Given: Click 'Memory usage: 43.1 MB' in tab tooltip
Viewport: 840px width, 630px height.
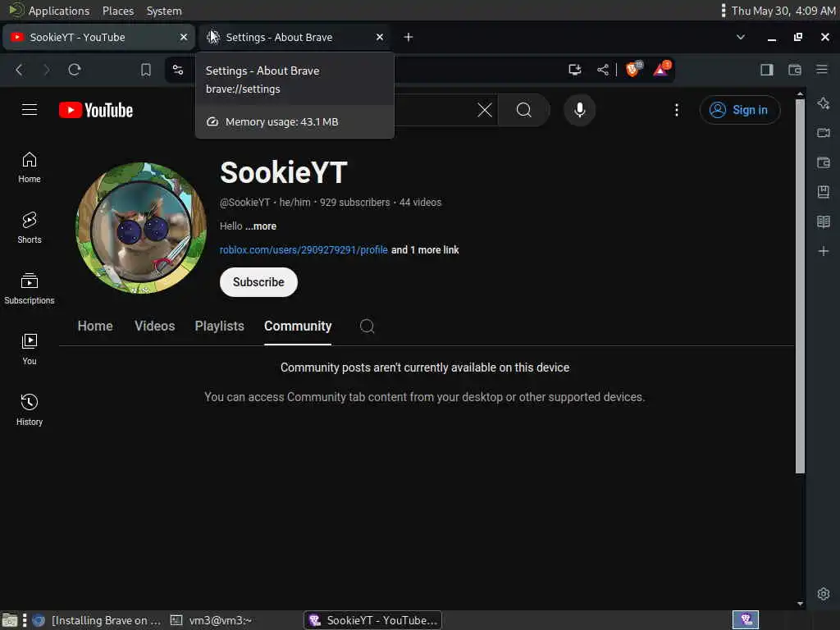Looking at the screenshot, I should tap(281, 122).
